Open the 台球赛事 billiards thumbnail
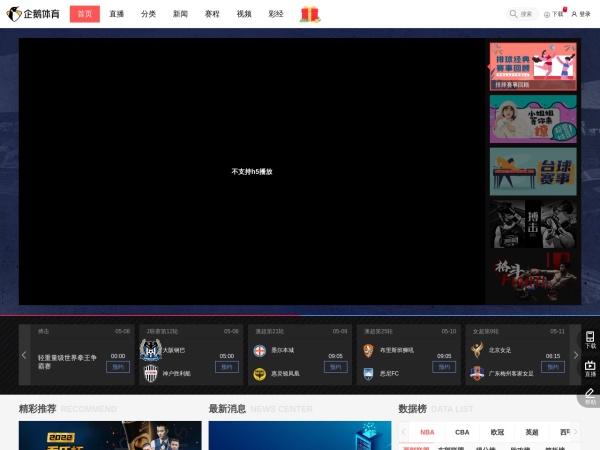 coord(533,171)
